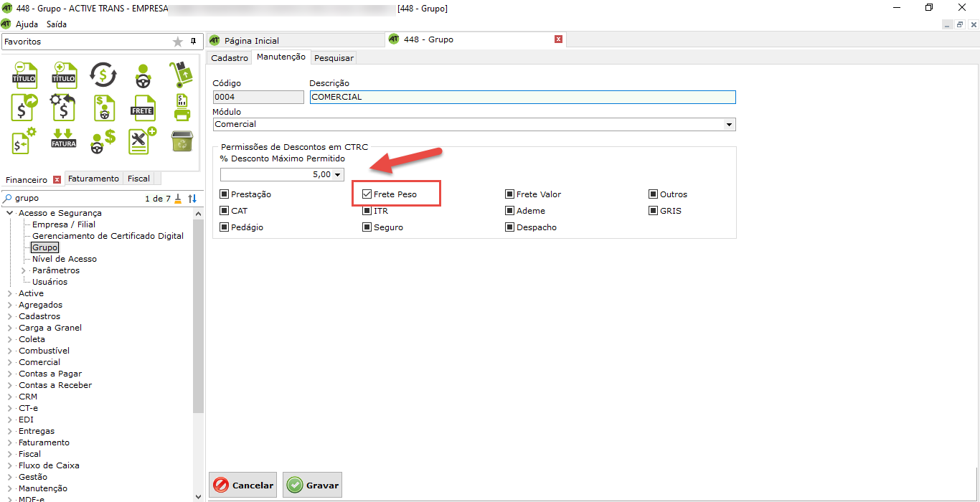Select Usuários in the navigation tree
Screen dimensions: 980x502
(50, 282)
